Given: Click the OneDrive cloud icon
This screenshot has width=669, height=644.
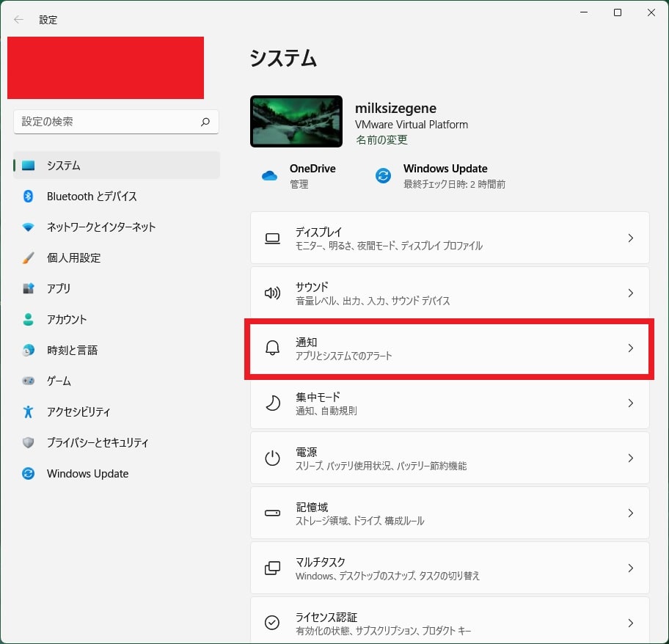Looking at the screenshot, I should click(269, 176).
